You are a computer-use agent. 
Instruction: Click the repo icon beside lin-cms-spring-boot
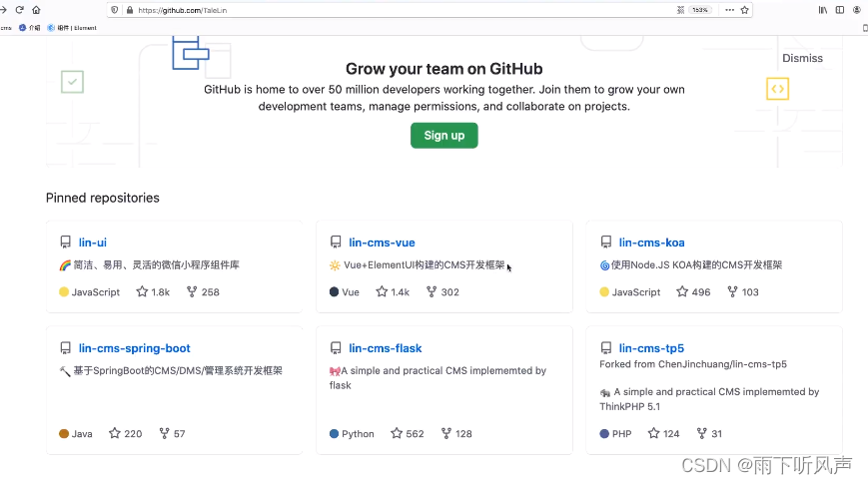pos(65,348)
